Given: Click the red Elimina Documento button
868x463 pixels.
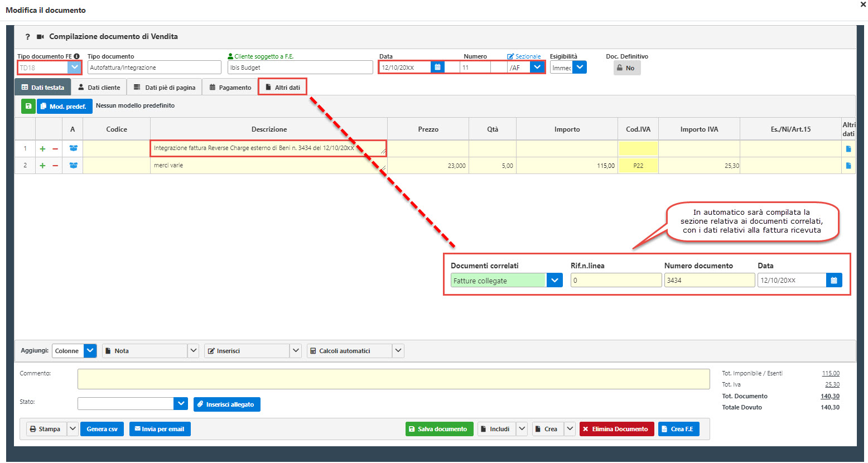Looking at the screenshot, I should (x=617, y=429).
